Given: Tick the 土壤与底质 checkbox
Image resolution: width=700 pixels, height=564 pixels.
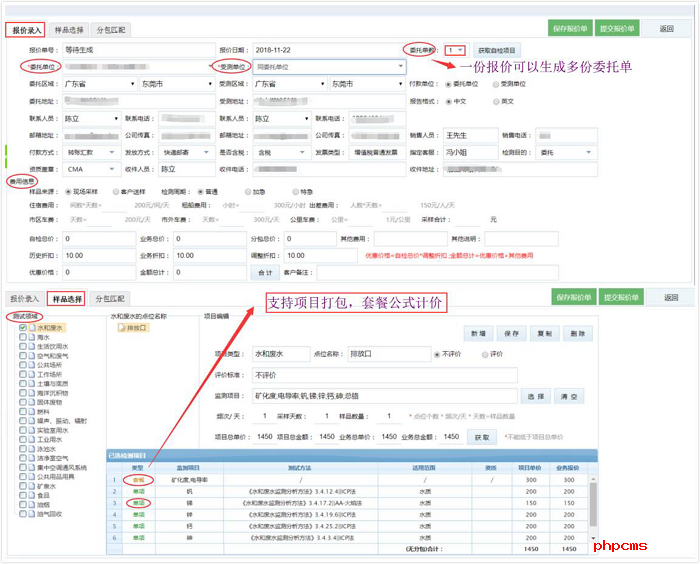Looking at the screenshot, I should [x=23, y=384].
